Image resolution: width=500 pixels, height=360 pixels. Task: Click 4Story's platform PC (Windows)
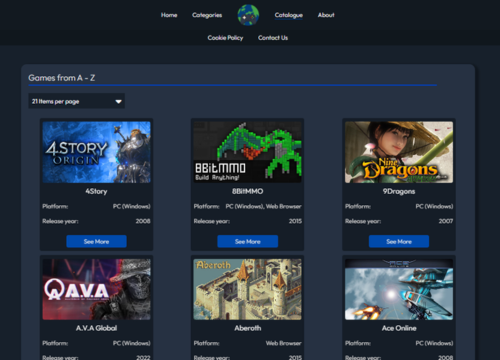tap(132, 206)
